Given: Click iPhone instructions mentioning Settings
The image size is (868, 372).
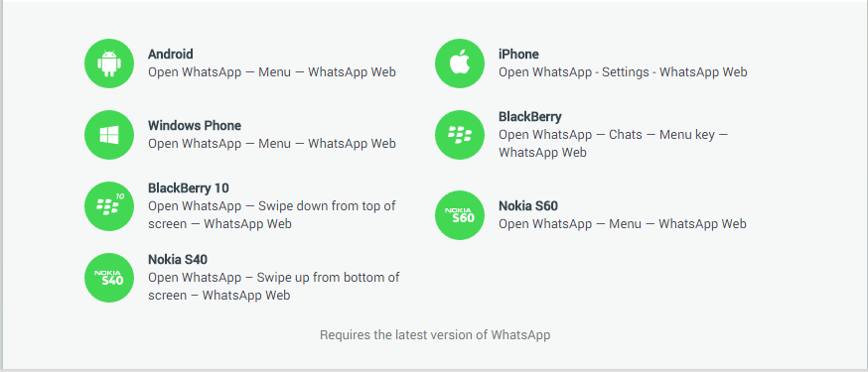Looking at the screenshot, I should click(623, 72).
